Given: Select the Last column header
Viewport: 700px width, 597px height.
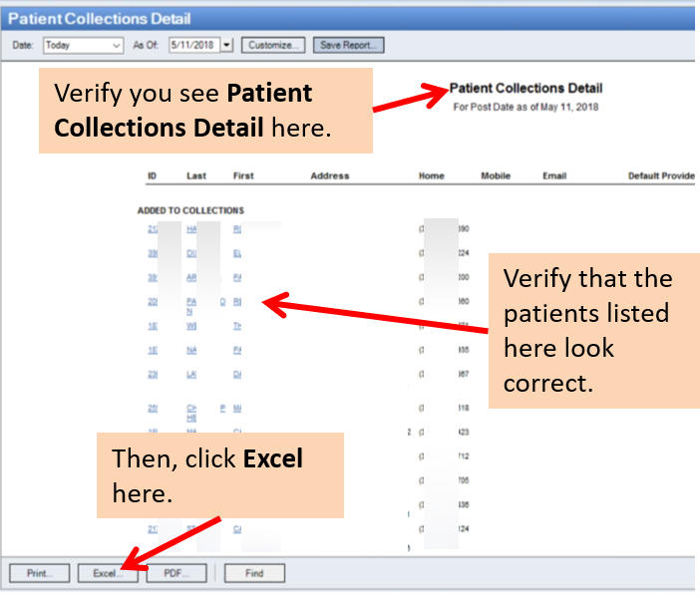Looking at the screenshot, I should click(x=196, y=176).
